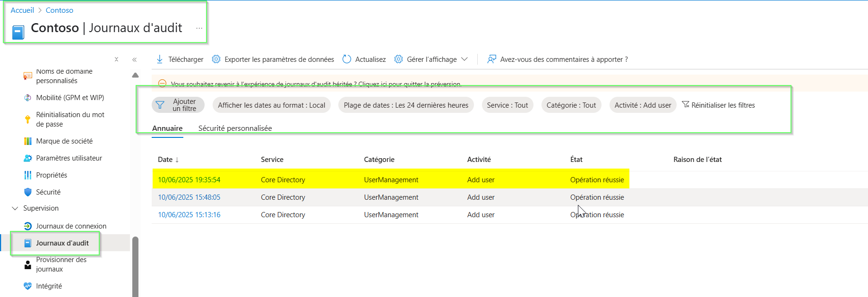
Task: Click the Intégrité heart icon
Action: [28, 286]
